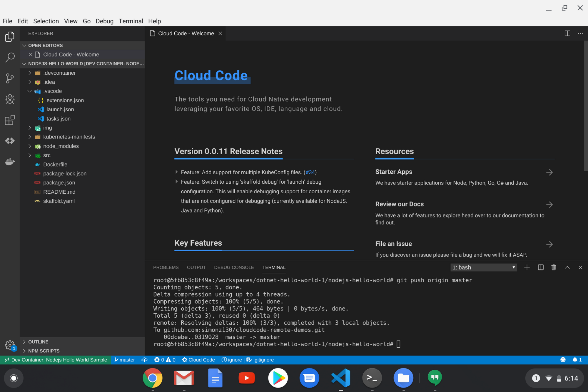Image resolution: width=588 pixels, height=392 pixels.
Task: Select the PROBLEMS tab in panel
Action: point(165,267)
